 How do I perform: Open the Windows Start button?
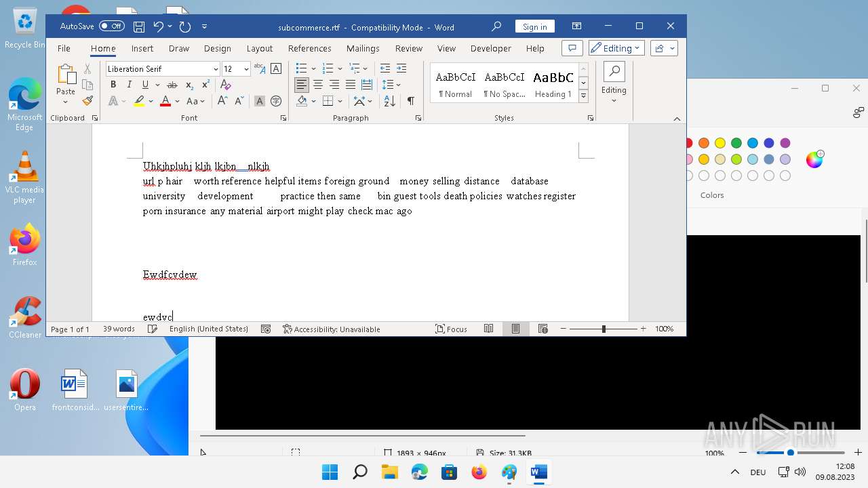[330, 472]
